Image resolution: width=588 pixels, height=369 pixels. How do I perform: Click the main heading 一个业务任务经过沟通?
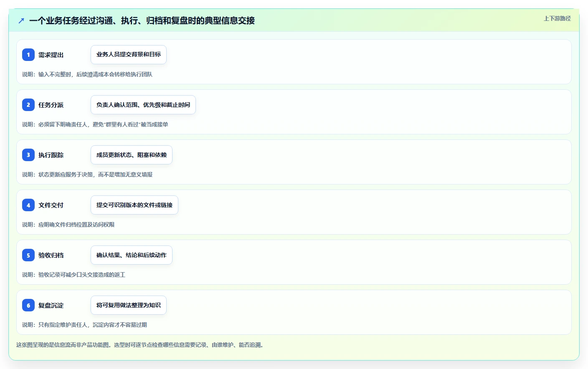click(x=142, y=20)
